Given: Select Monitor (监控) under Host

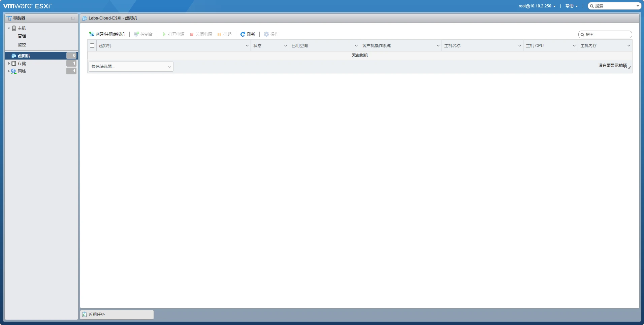Looking at the screenshot, I should (22, 45).
